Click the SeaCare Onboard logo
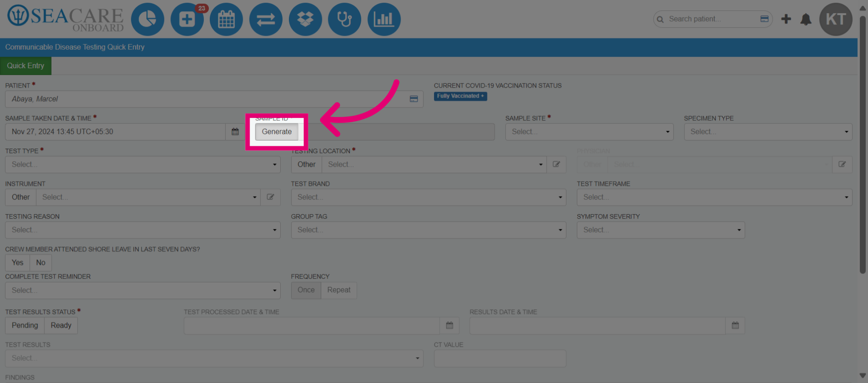868x383 pixels. point(66,19)
